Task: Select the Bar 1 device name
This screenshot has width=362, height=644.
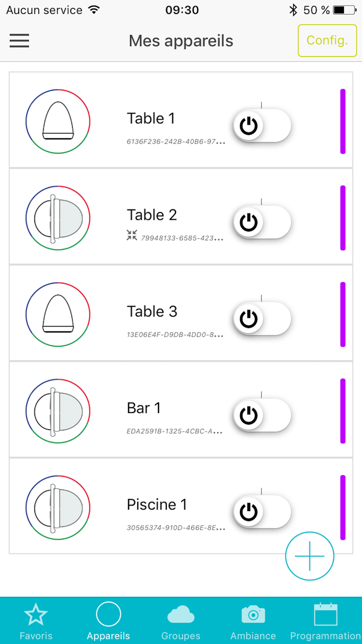Action: 144,408
